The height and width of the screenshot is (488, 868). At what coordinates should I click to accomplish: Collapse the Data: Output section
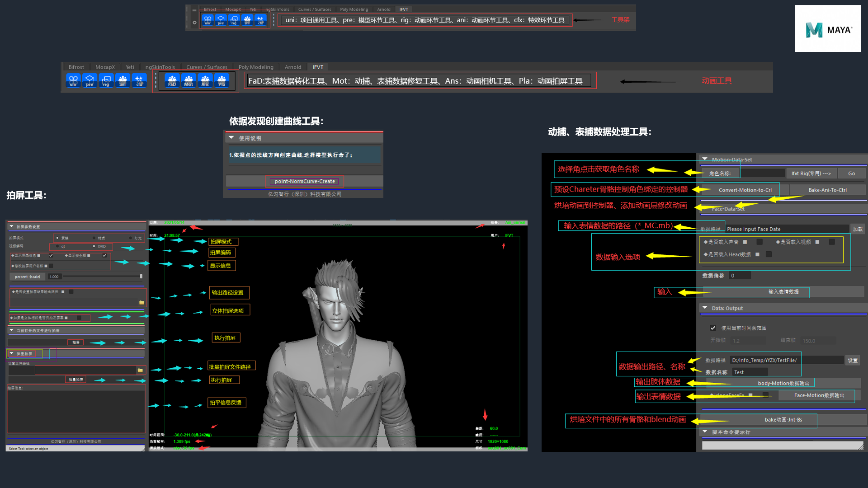coord(705,308)
